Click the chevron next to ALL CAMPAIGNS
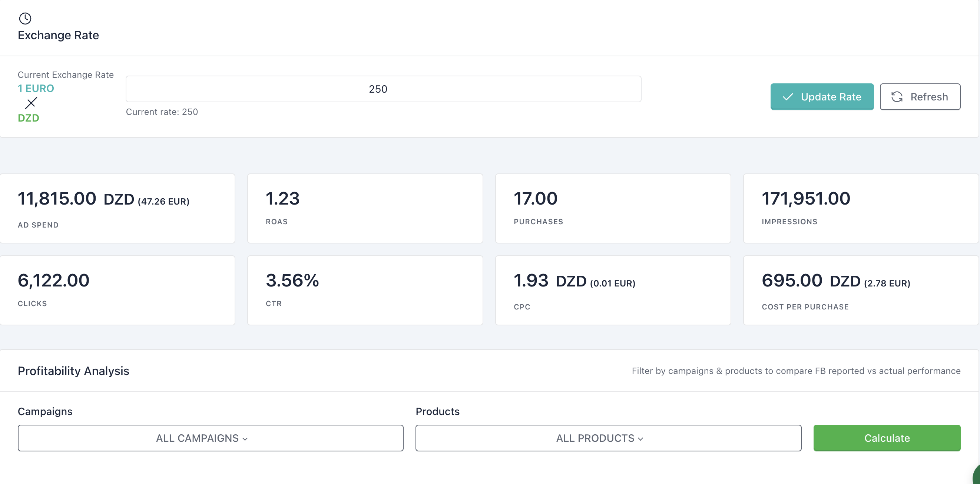This screenshot has width=980, height=484. (x=245, y=439)
